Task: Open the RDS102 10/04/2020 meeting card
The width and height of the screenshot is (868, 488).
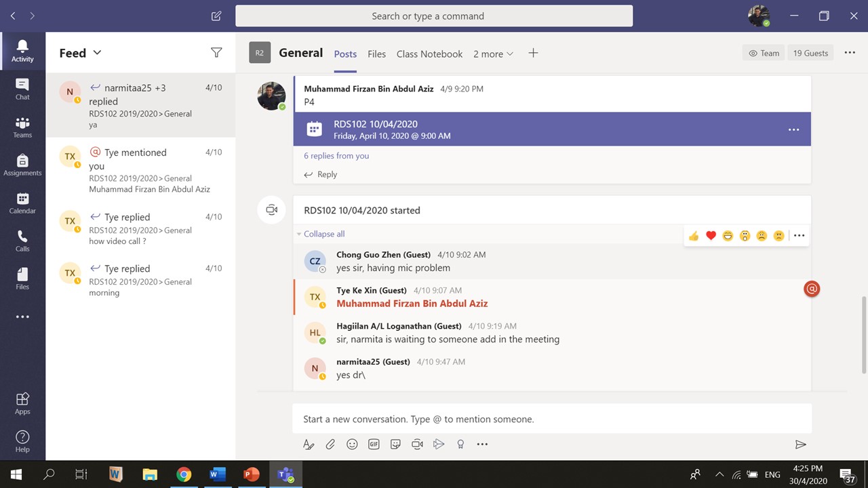Action: pos(552,129)
